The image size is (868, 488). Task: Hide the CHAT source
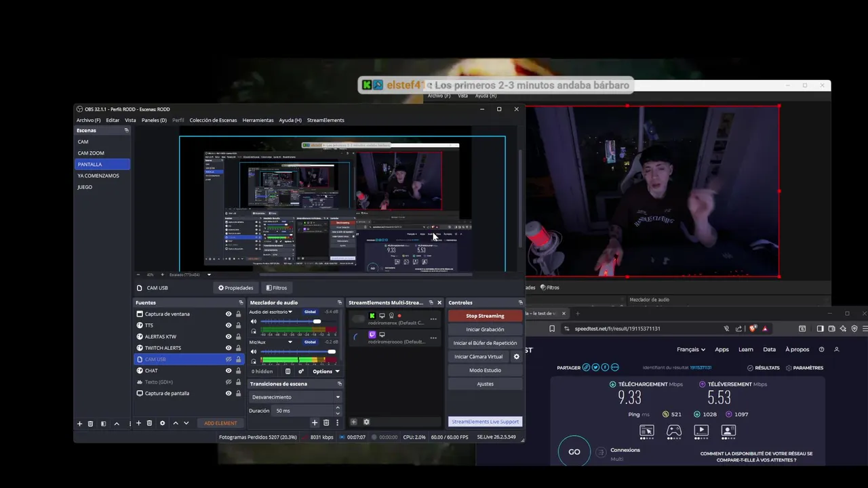(229, 371)
